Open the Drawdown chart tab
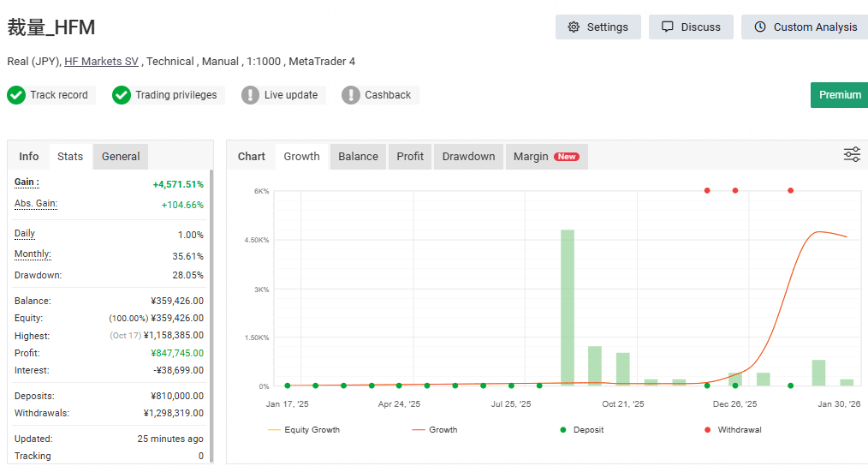 (468, 157)
